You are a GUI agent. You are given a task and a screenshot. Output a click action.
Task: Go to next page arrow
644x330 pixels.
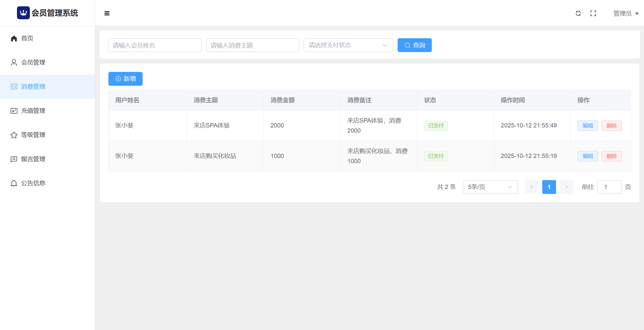click(x=566, y=187)
